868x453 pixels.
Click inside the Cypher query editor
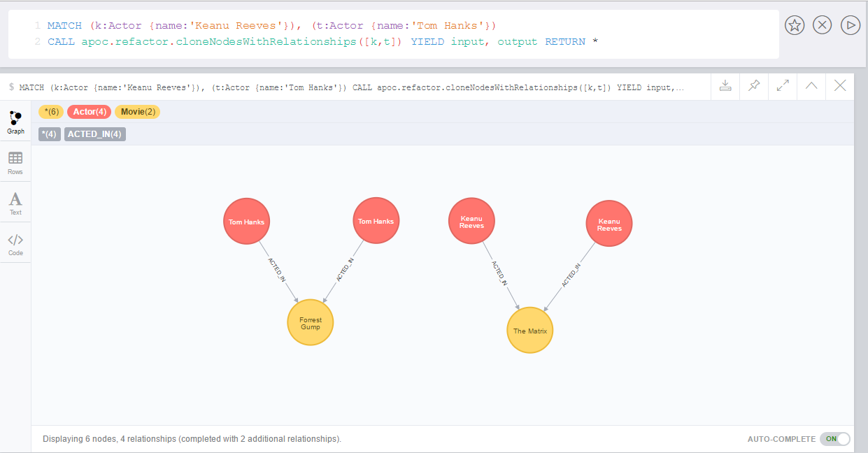pos(350,33)
